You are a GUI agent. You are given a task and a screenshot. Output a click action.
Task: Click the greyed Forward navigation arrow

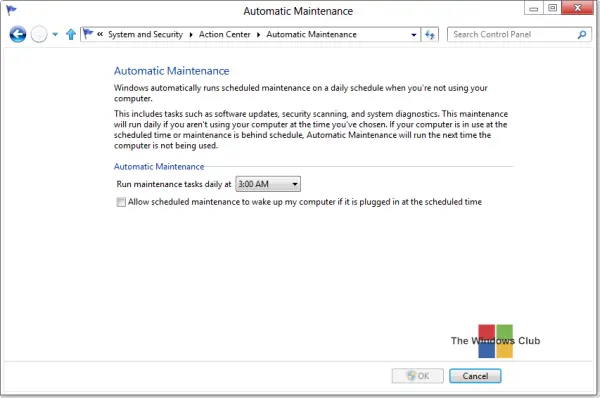click(39, 34)
